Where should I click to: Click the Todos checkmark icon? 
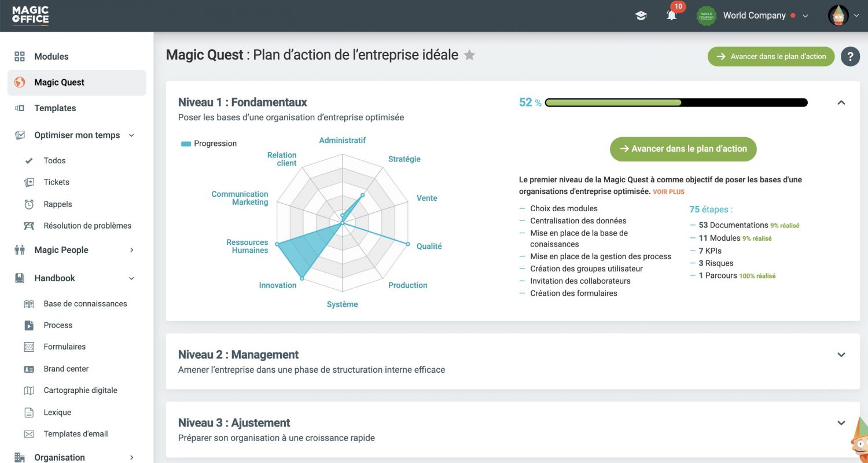pyautogui.click(x=29, y=160)
